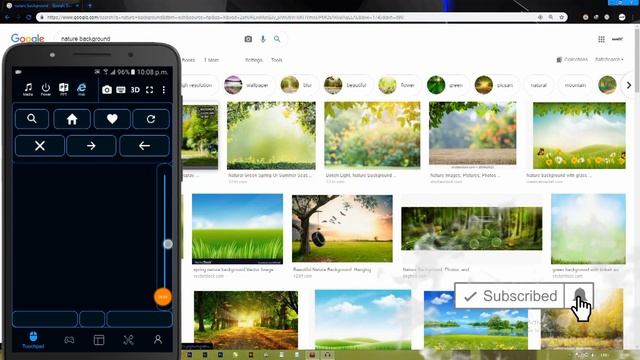Select the mountain filter chip
Screen dimensions: 640x360
point(575,85)
